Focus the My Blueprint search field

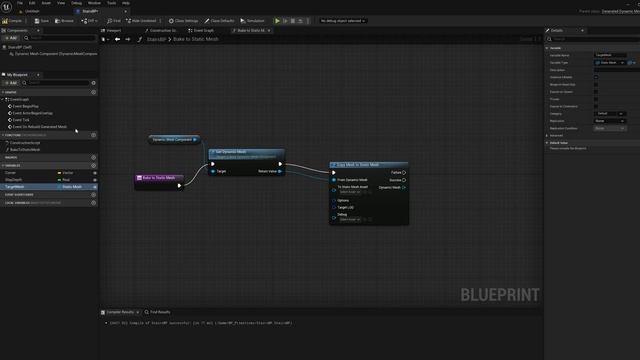coord(56,83)
